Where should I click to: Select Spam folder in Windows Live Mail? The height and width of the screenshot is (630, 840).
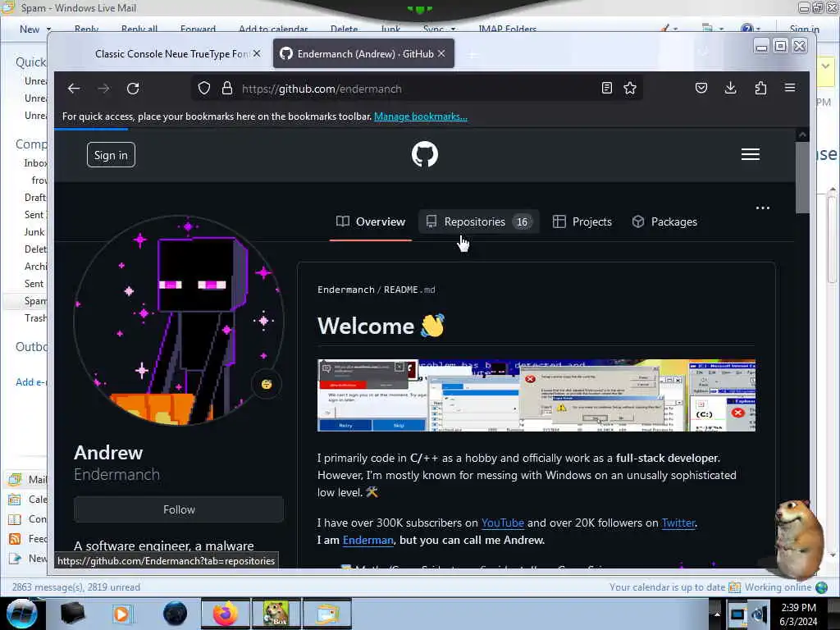pyautogui.click(x=35, y=301)
